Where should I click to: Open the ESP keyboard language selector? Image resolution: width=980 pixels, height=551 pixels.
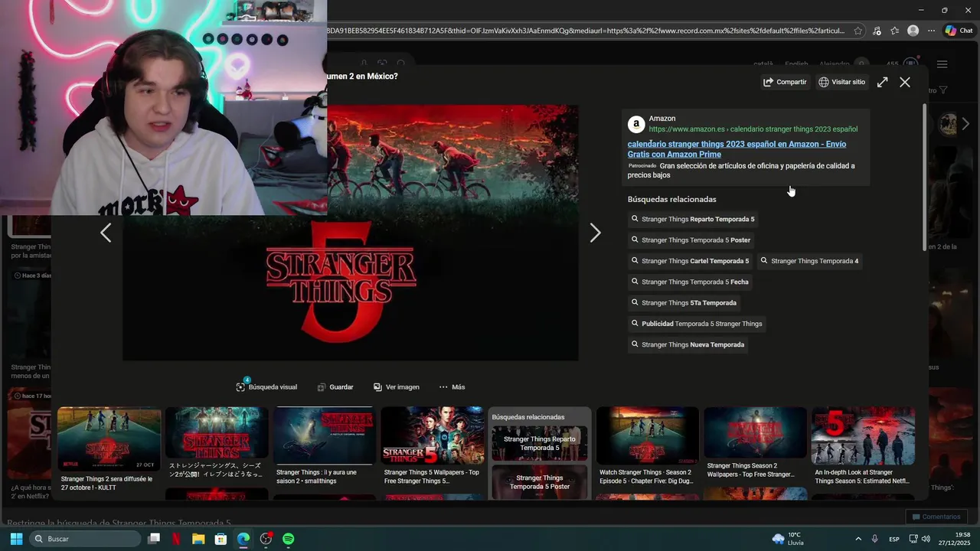pyautogui.click(x=893, y=539)
